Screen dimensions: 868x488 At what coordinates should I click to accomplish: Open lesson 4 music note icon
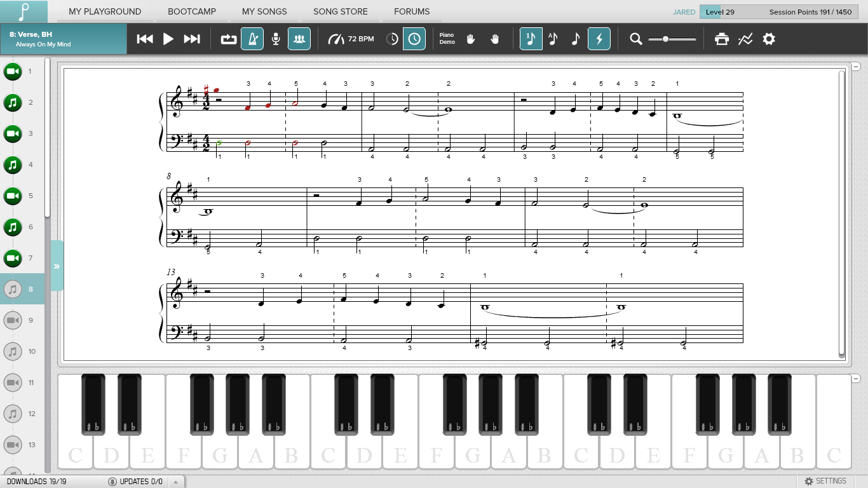(13, 165)
